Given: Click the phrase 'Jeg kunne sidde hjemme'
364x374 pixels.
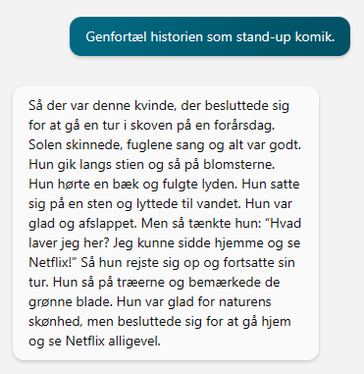Looking at the screenshot, I should [x=188, y=243].
